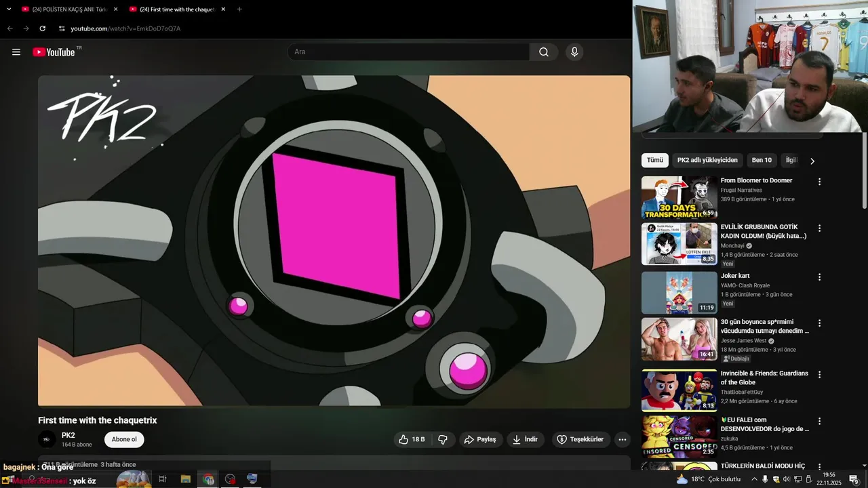Screen dimensions: 868x488
Task: Subscribe with 'Abone ol' button
Action: 124,439
